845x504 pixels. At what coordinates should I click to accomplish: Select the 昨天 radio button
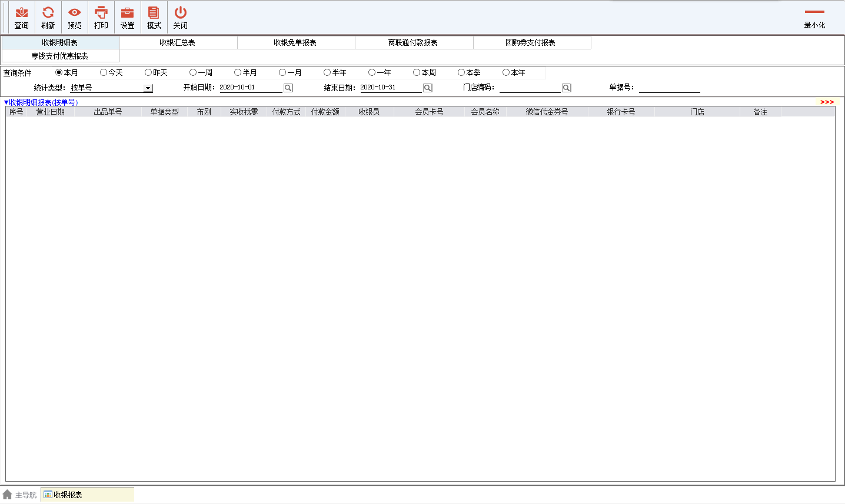click(x=148, y=72)
